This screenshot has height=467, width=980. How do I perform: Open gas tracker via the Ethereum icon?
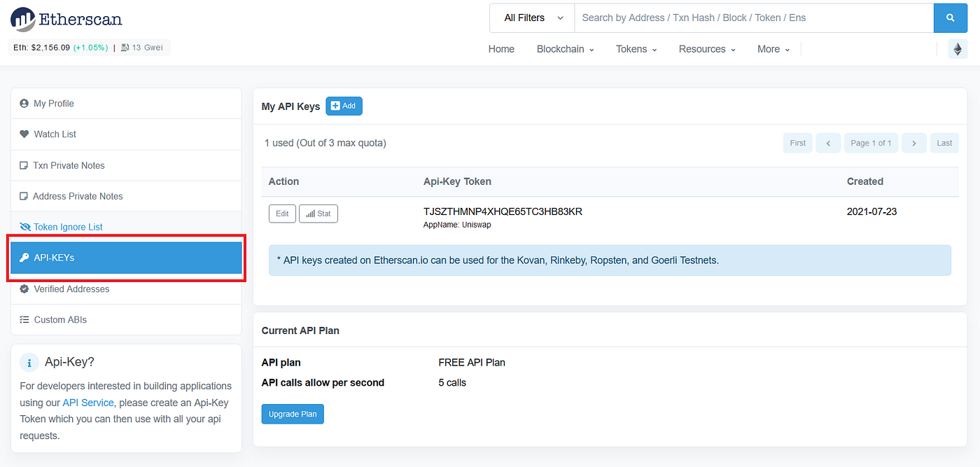click(957, 48)
